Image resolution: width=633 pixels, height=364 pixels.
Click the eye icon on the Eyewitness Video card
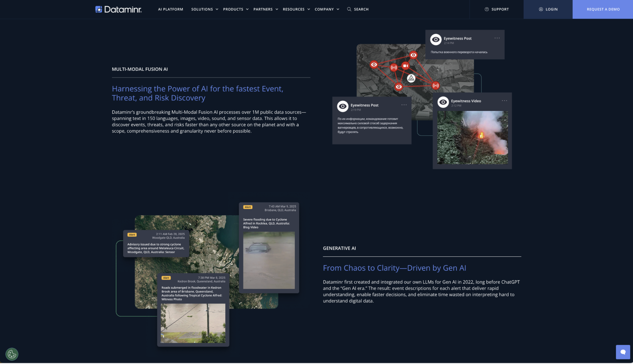coord(443,102)
